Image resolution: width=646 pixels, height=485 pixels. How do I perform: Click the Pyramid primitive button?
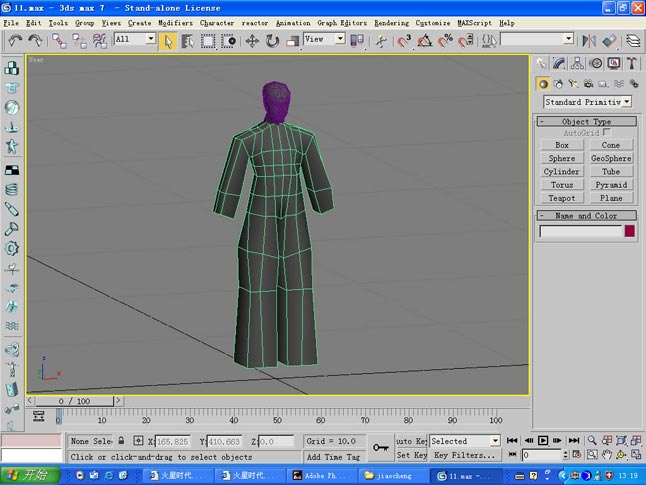click(611, 185)
